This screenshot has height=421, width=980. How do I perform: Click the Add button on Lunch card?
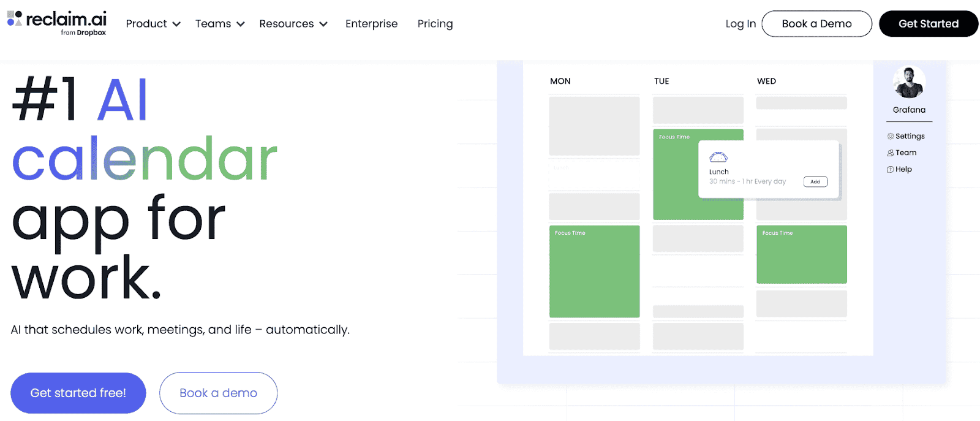pyautogui.click(x=815, y=181)
